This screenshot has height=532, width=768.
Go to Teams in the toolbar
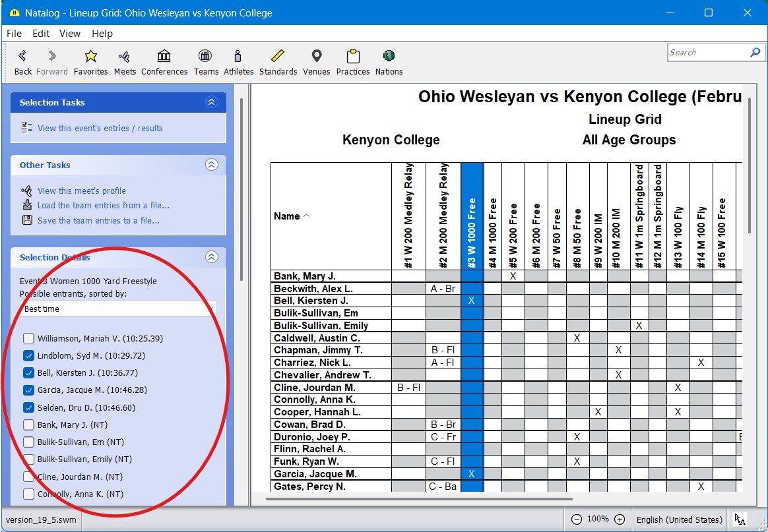coord(206,57)
